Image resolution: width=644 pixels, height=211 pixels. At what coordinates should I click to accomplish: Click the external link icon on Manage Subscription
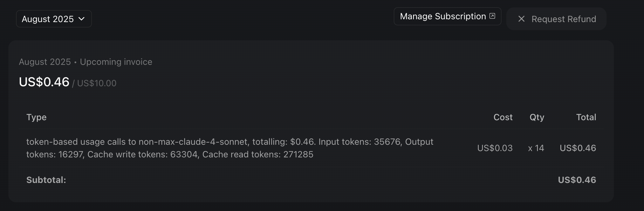492,16
